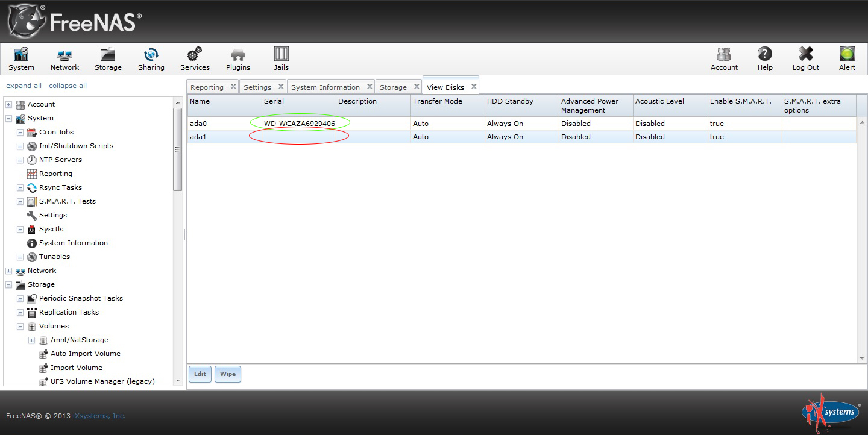Select S.M.A.R.T. Tests icon in tree
868x435 pixels.
[x=32, y=201]
